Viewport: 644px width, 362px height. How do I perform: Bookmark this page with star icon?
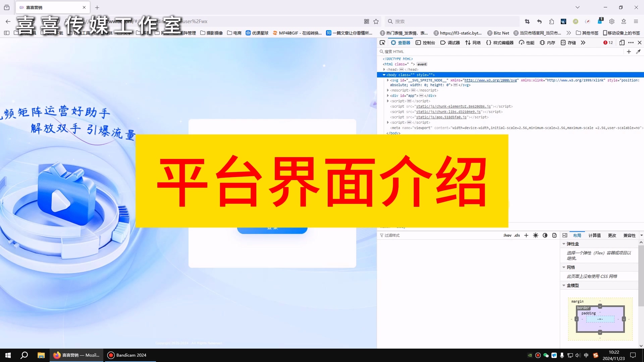click(x=376, y=21)
